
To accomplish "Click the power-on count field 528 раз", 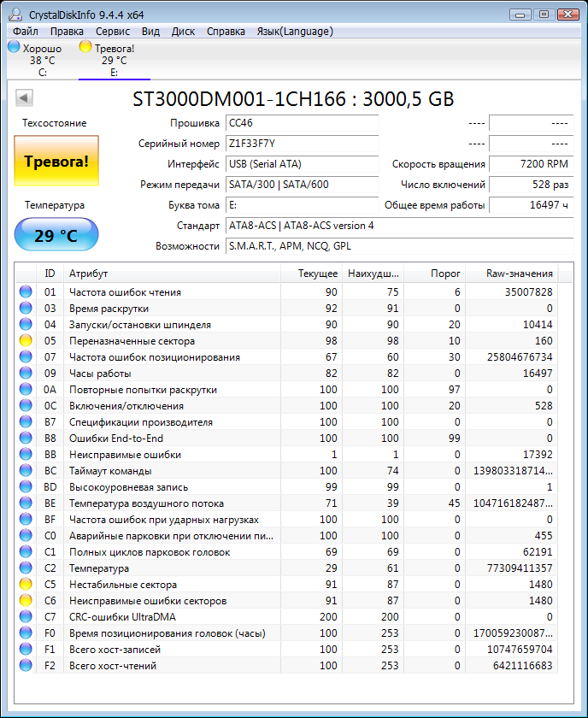I will [532, 185].
